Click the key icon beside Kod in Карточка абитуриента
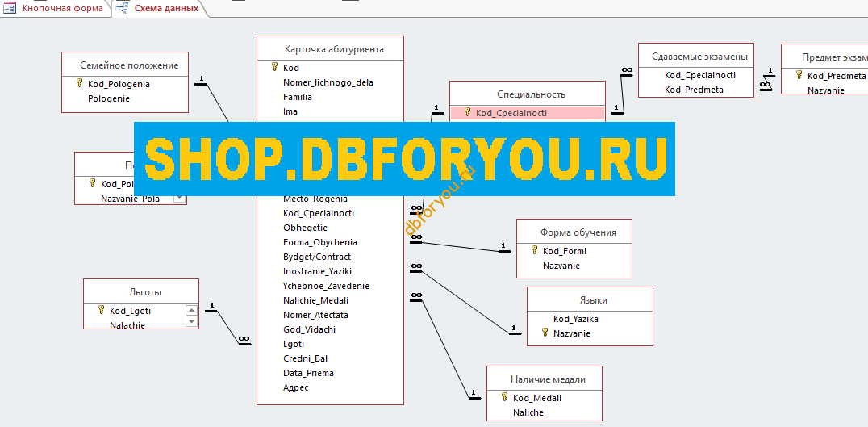Screen dimensions: 868x427 (274, 67)
